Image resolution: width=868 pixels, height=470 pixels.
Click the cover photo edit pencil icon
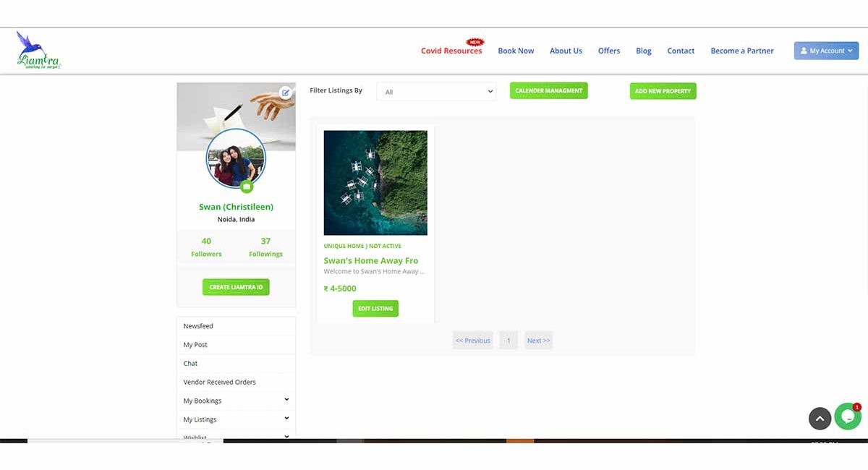coord(286,93)
